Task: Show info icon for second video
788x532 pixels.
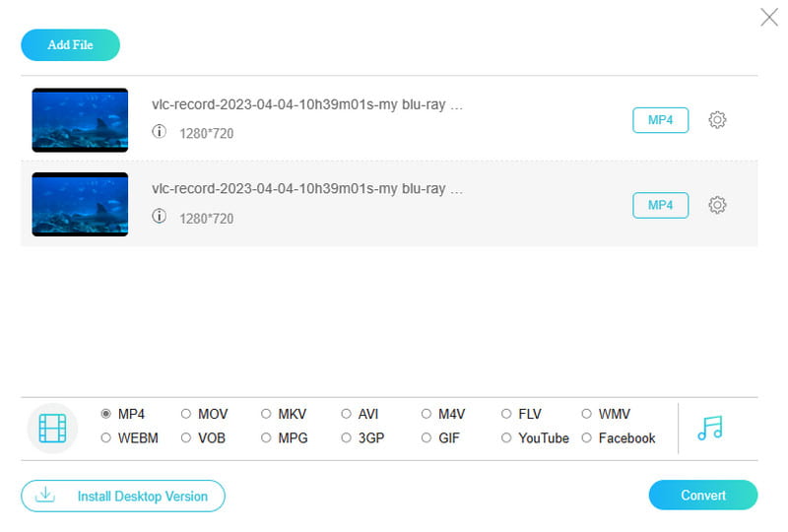Action: 159,216
